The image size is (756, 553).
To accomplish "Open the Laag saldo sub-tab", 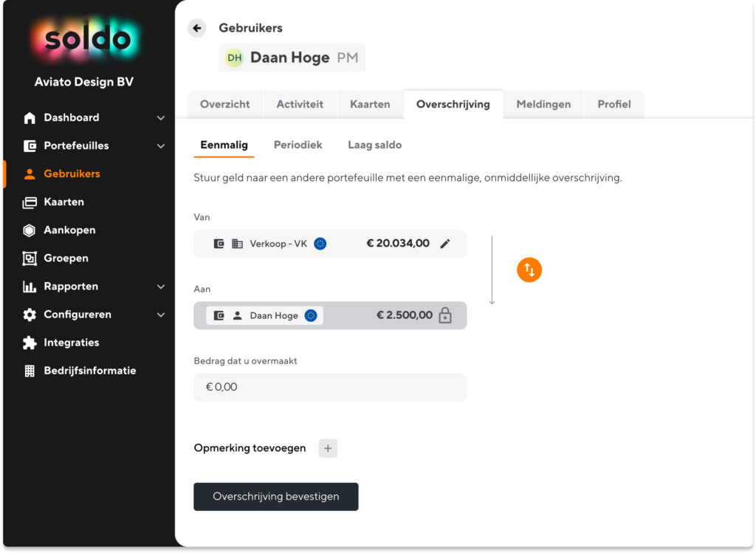I will point(374,145).
